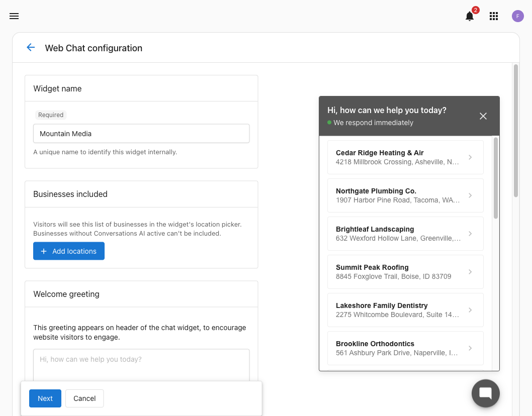Open the hamburger navigation menu
This screenshot has height=416, width=532.
click(14, 16)
